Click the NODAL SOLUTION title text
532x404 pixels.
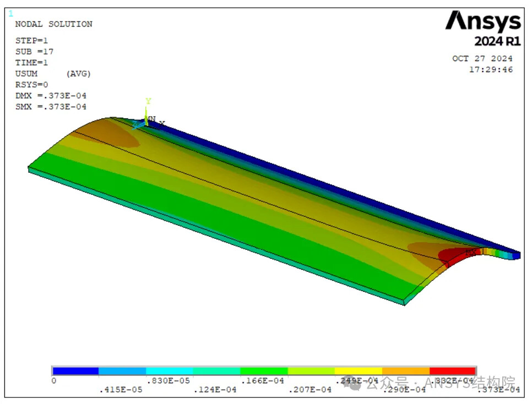[53, 24]
